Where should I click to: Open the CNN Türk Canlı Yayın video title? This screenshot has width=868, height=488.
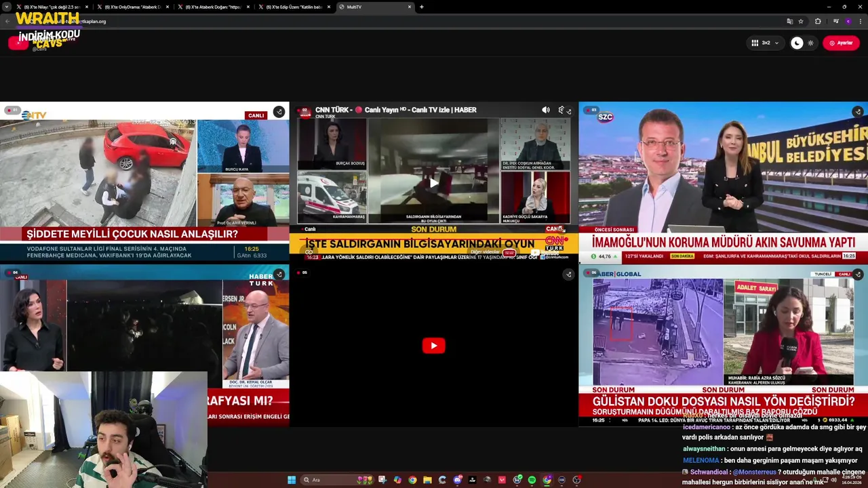click(x=396, y=110)
